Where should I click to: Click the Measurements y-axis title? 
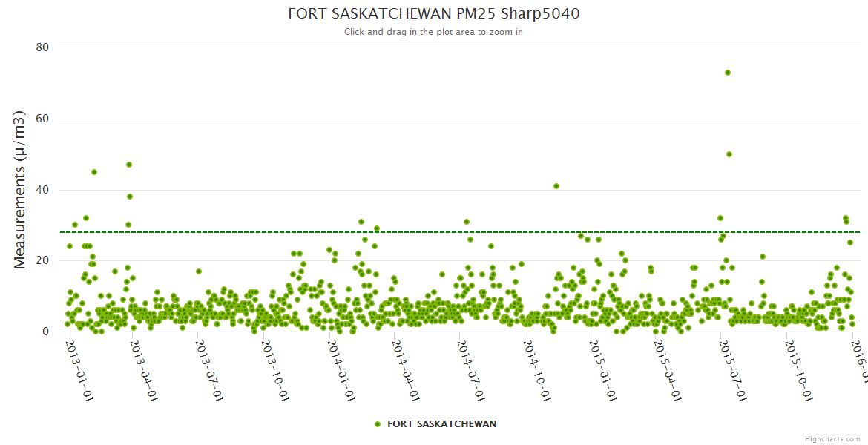pyautogui.click(x=20, y=188)
